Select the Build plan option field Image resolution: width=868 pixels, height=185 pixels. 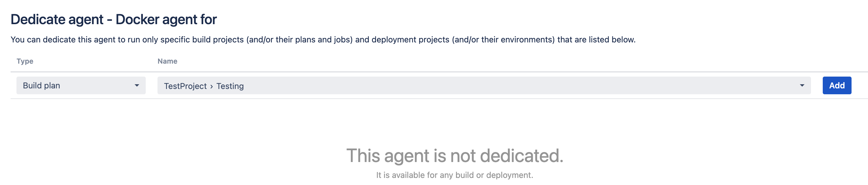(81, 85)
